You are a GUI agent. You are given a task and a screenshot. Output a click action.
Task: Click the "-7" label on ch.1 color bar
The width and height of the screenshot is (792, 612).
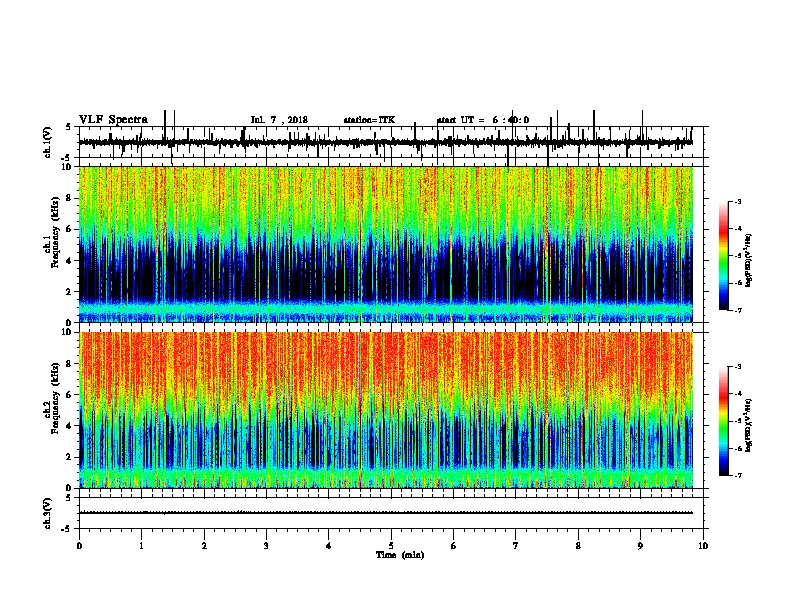[x=737, y=310]
